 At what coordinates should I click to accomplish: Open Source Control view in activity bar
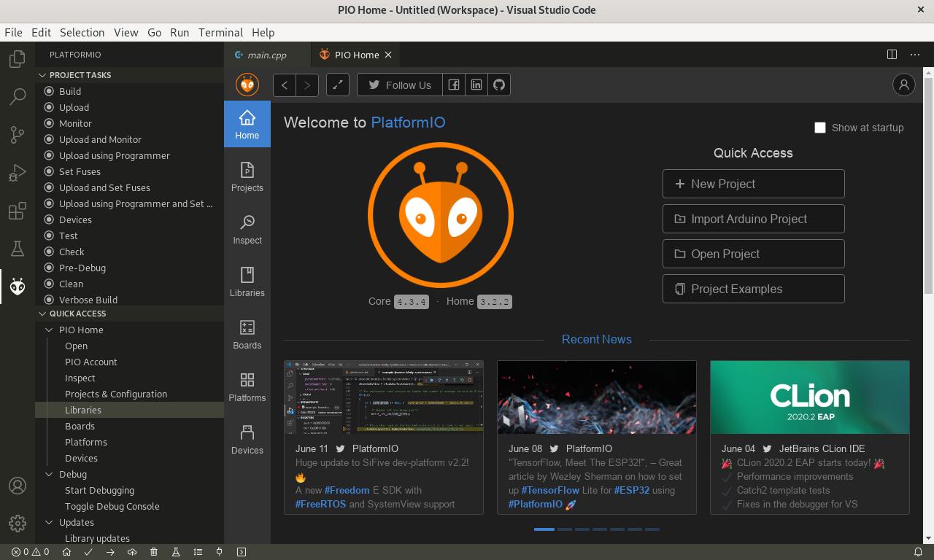(x=18, y=134)
